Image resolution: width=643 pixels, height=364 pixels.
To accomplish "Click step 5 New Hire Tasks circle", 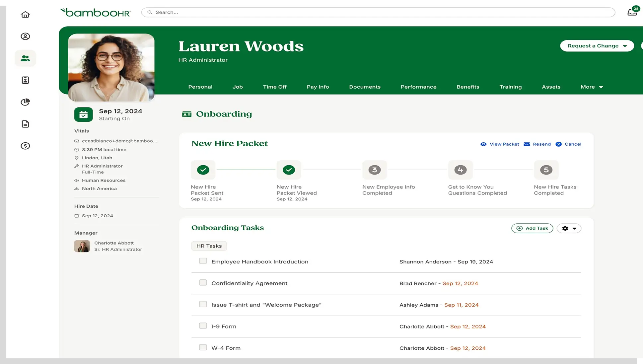I will point(546,170).
